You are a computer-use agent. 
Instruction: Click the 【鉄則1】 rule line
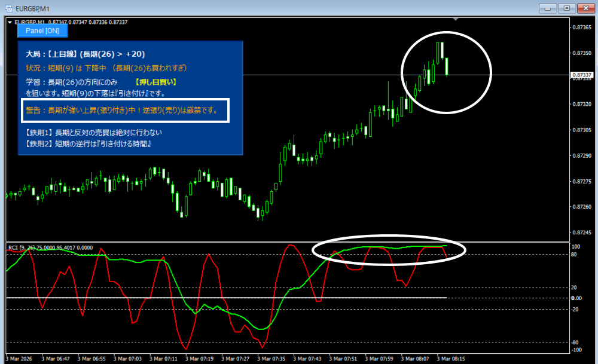click(94, 132)
